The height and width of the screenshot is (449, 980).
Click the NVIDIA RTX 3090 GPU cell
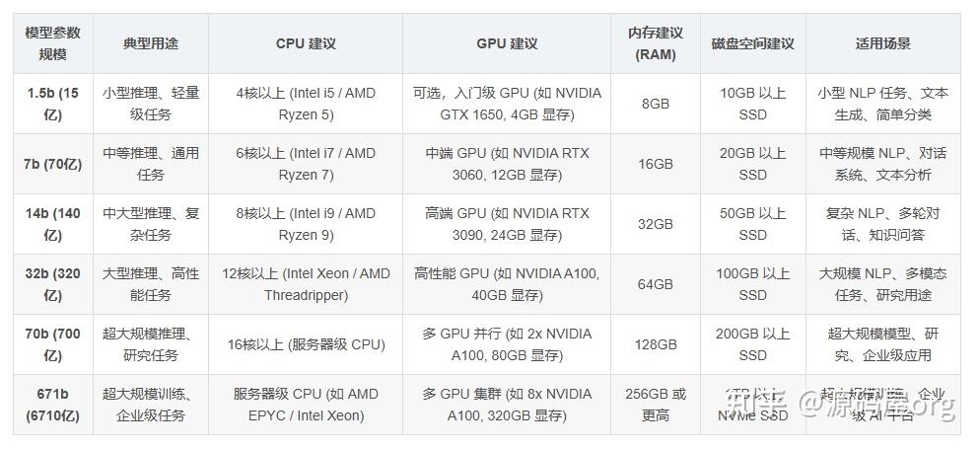[x=507, y=224]
